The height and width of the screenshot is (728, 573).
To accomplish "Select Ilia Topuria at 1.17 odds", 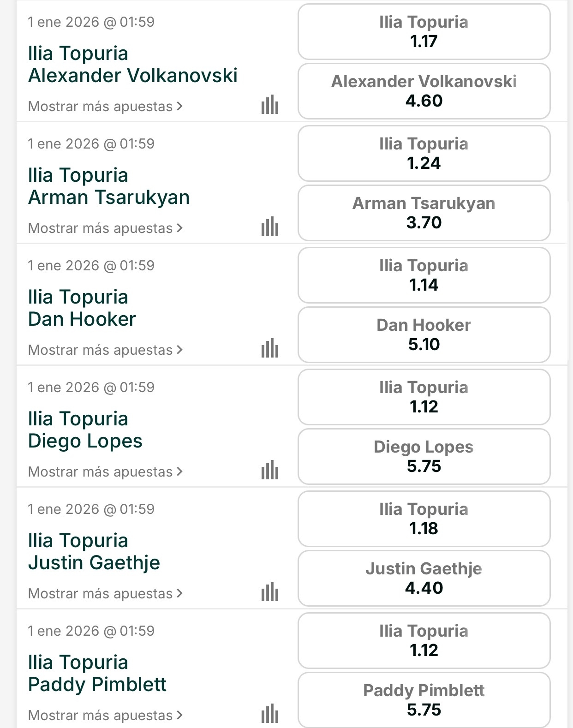I will tap(424, 32).
